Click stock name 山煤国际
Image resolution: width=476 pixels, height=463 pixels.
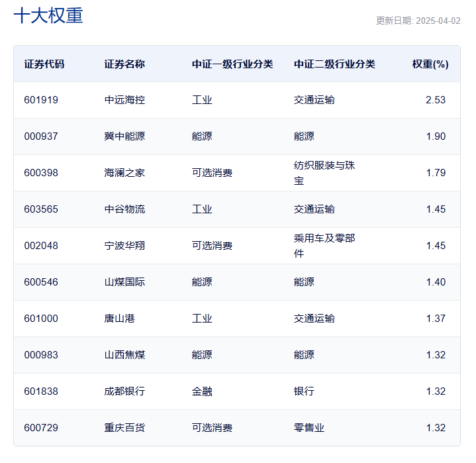124,282
